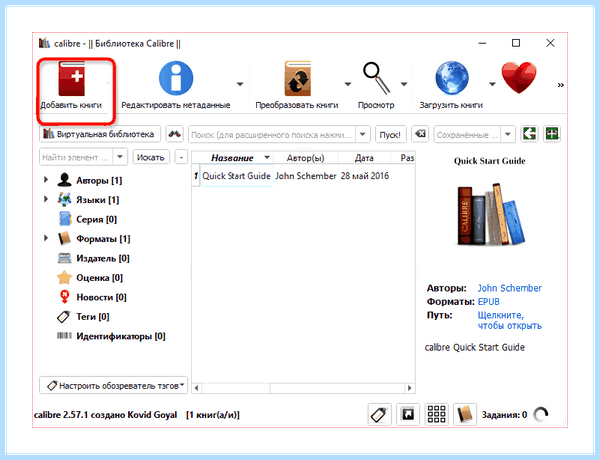Click row number 1 header
Viewport: 600px width, 460px height.
point(196,176)
